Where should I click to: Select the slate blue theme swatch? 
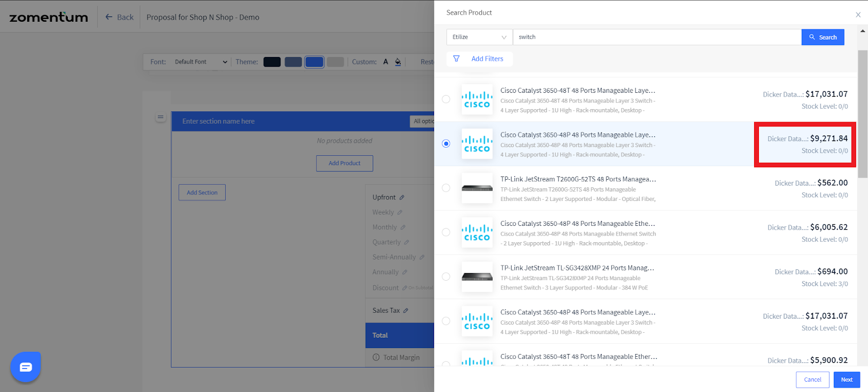pos(293,62)
